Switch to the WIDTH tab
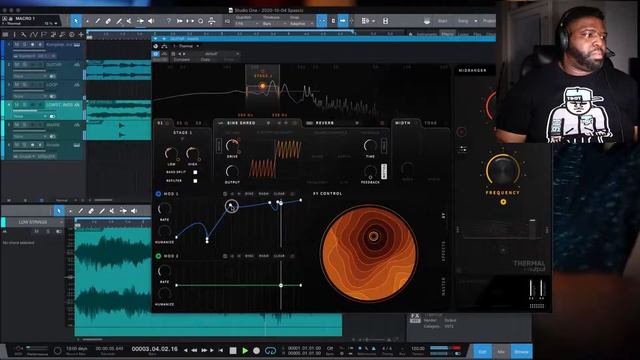 click(403, 123)
